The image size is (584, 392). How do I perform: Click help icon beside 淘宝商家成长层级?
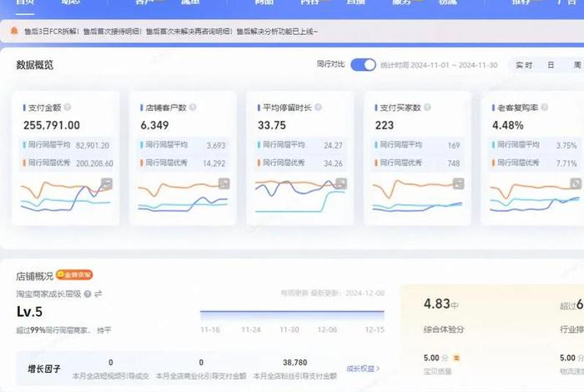click(88, 294)
